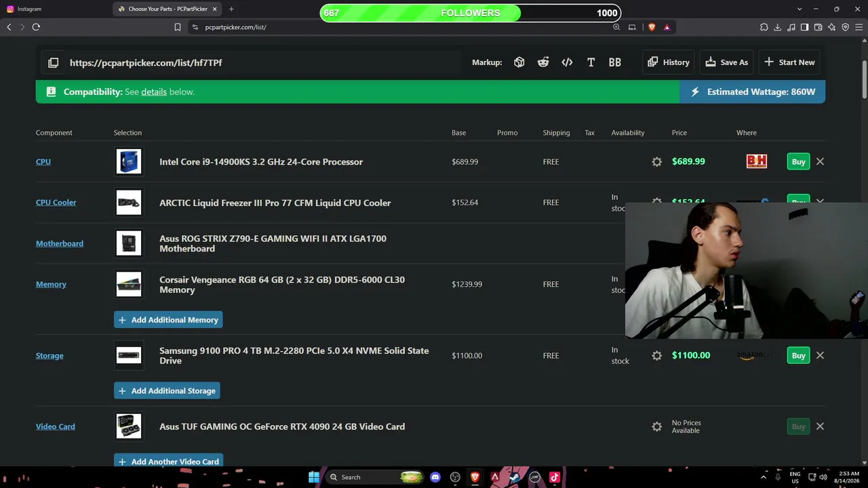Open the Brave wallet icon

tap(818, 27)
